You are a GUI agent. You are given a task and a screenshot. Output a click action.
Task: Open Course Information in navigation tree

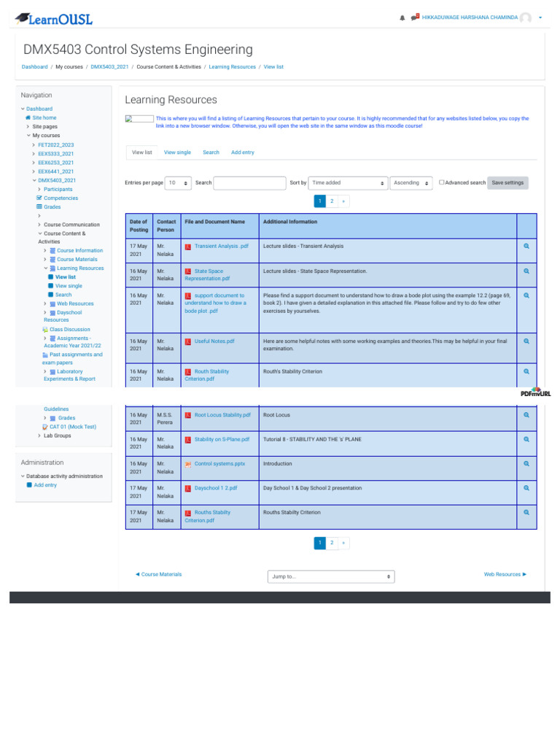click(x=80, y=251)
